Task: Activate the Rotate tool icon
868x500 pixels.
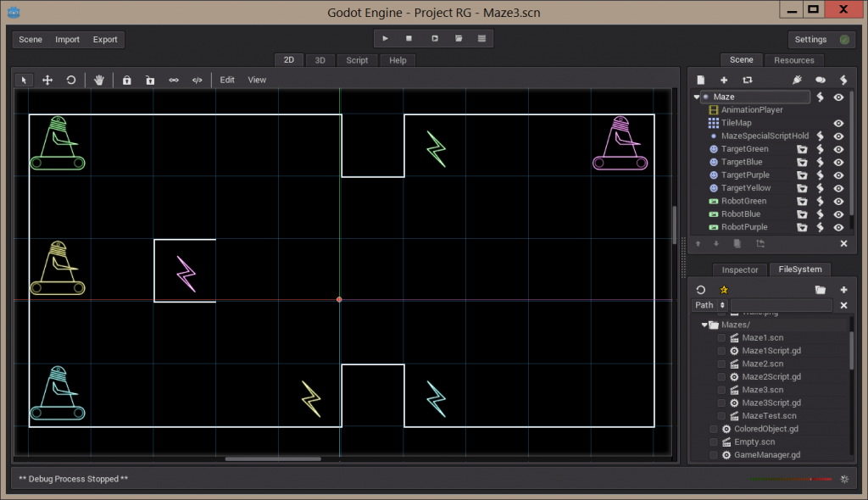Action: coord(71,80)
